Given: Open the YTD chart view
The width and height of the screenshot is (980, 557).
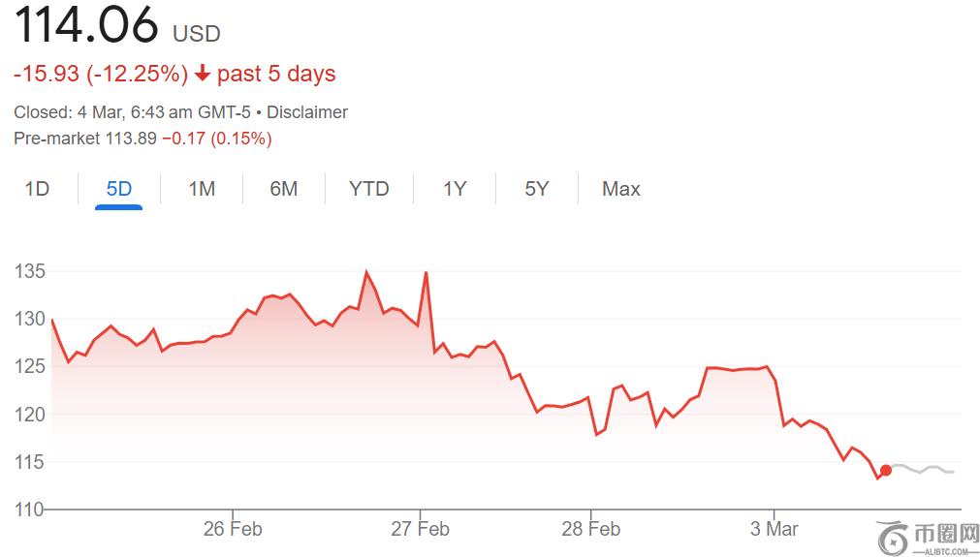Looking at the screenshot, I should point(368,189).
